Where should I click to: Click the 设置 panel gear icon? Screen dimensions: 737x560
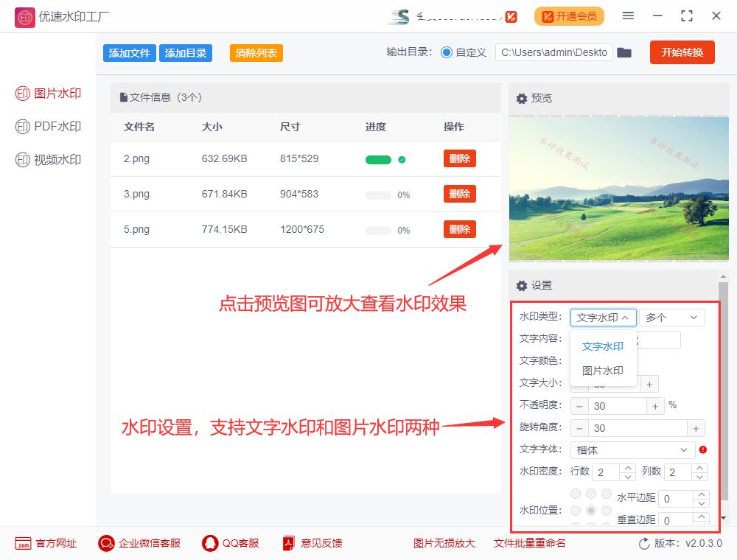pyautogui.click(x=521, y=286)
